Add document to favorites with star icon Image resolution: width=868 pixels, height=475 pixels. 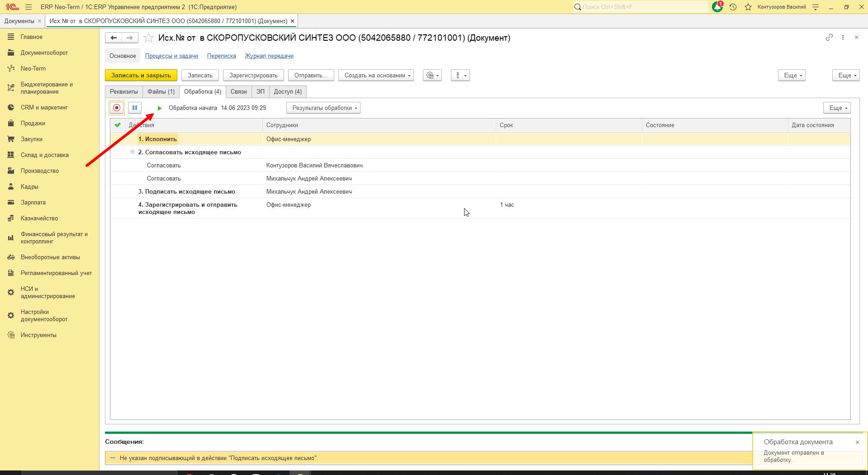(x=148, y=38)
